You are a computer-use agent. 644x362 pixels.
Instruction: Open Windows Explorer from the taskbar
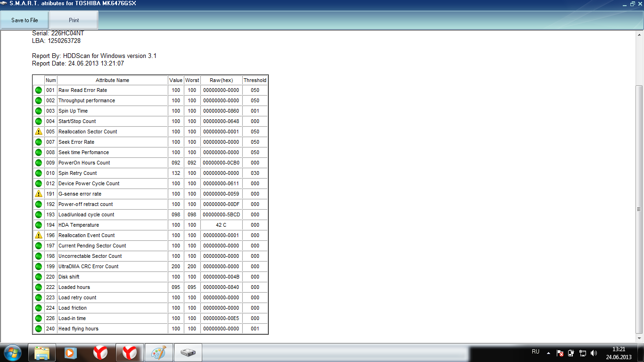click(x=42, y=353)
